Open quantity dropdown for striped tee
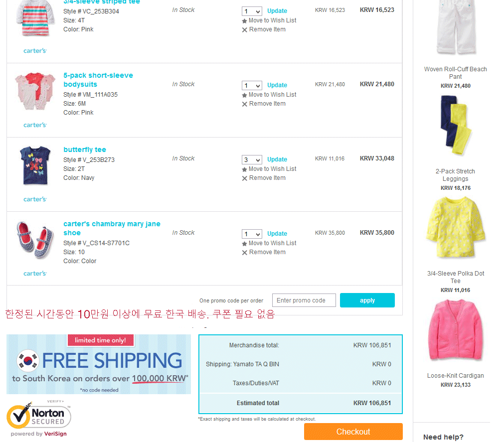Image resolution: width=504 pixels, height=442 pixels. click(252, 11)
